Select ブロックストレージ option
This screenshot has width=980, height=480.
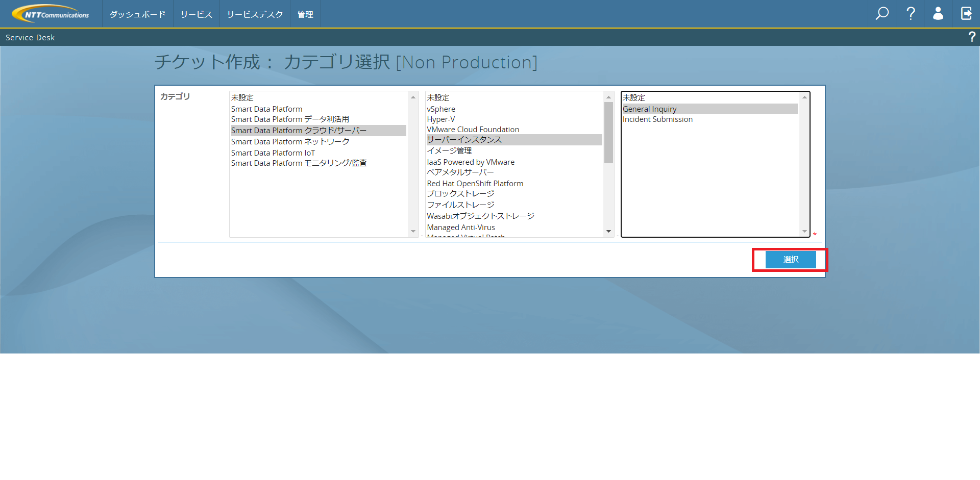tap(514, 194)
